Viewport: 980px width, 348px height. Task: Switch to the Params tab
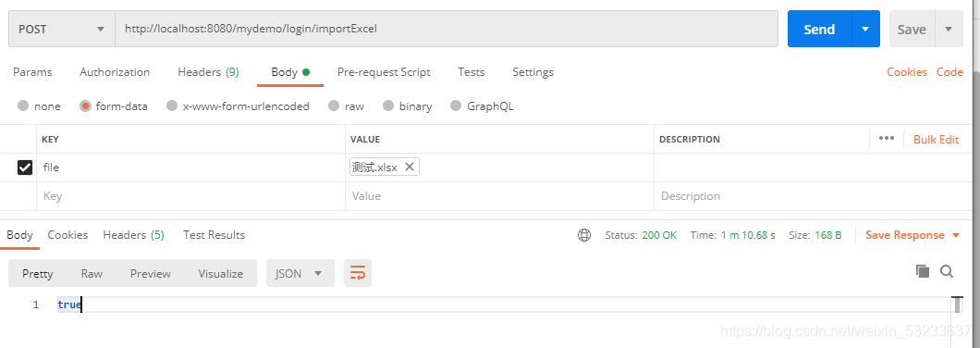[x=32, y=72]
